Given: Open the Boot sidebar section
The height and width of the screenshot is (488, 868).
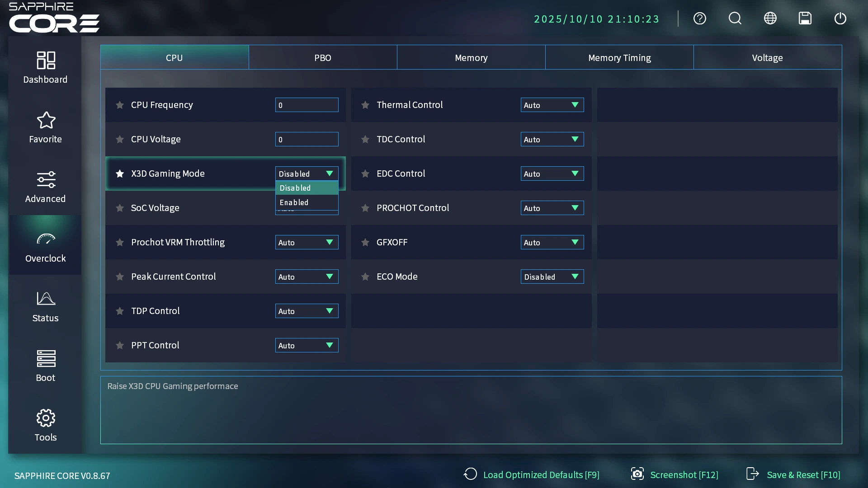Looking at the screenshot, I should [x=45, y=366].
